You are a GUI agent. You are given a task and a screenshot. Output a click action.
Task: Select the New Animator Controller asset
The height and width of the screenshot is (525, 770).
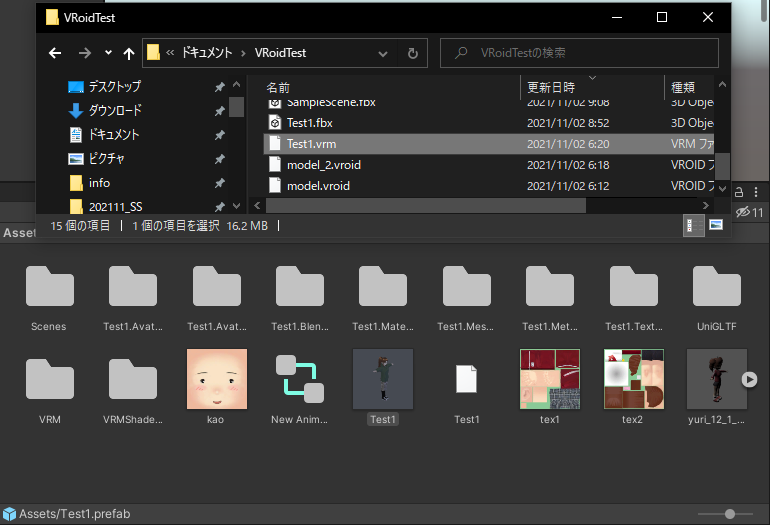tap(299, 380)
